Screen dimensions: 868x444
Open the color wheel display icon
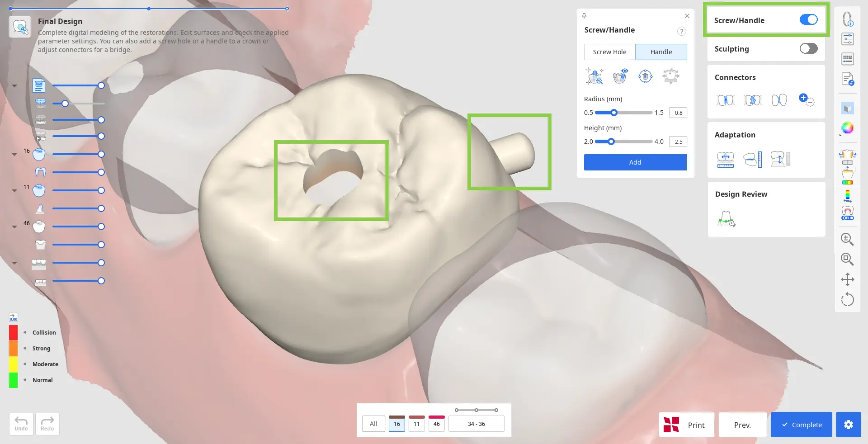tap(847, 128)
